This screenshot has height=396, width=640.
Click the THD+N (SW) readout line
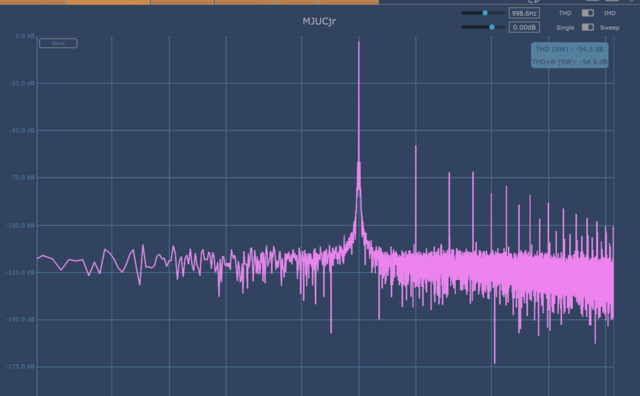570,62
